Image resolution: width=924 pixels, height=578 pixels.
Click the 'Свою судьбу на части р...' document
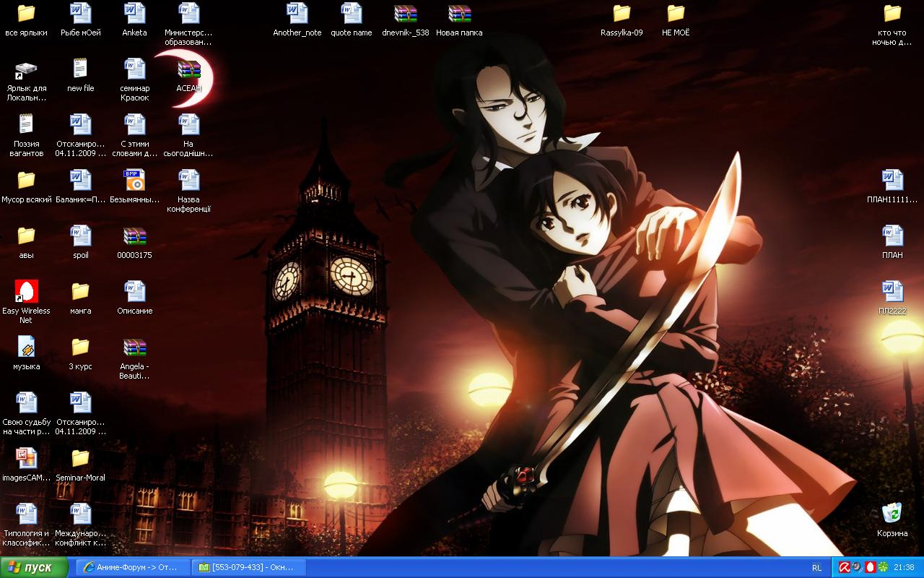click(x=26, y=403)
